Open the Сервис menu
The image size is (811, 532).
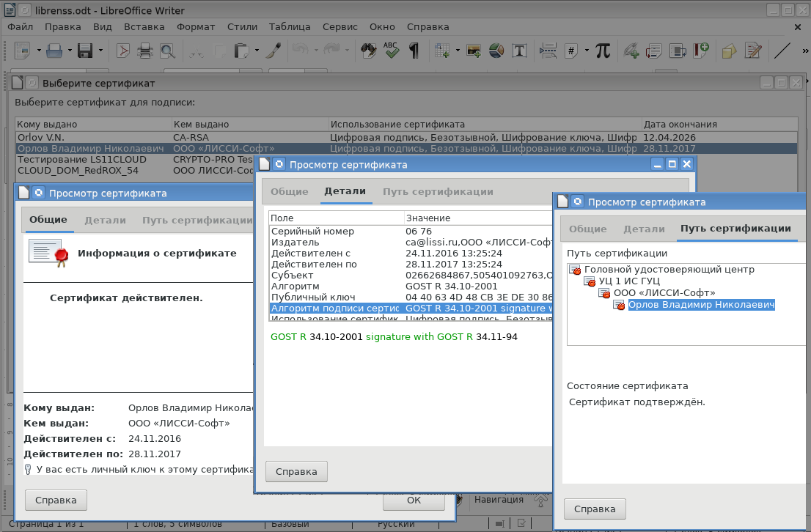click(340, 27)
